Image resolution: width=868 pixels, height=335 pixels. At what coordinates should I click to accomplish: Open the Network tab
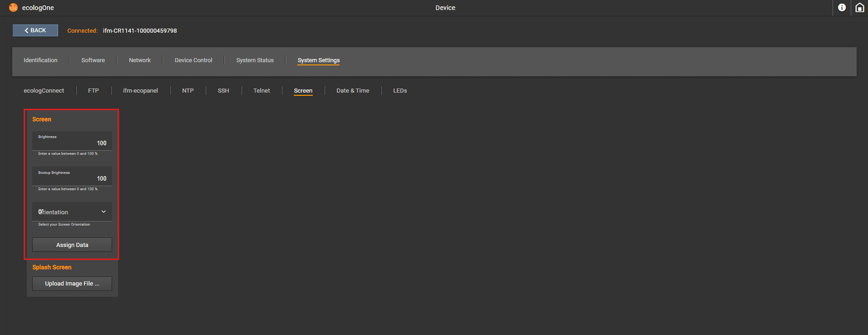[x=140, y=60]
